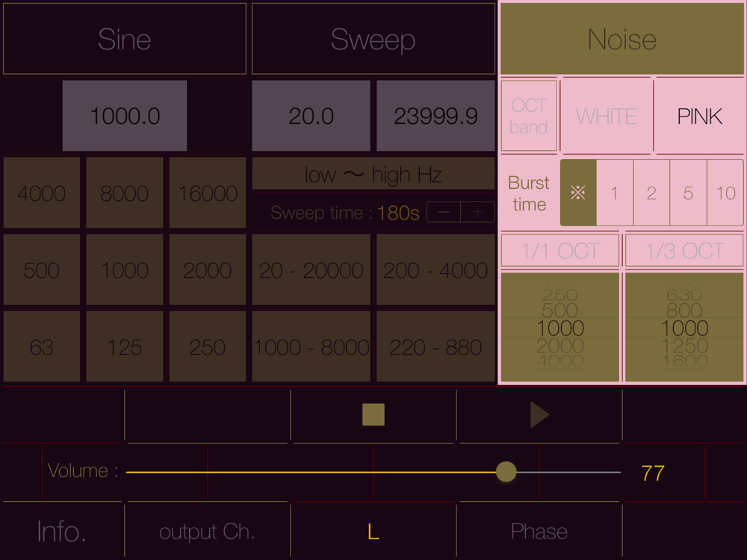Select PINK noise type
Screen dimensions: 747x560
coord(699,116)
